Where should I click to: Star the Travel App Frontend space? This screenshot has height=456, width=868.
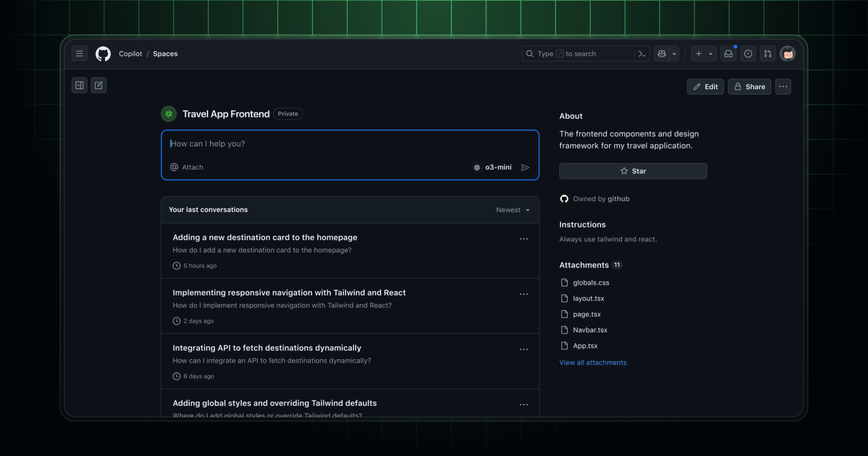[633, 171]
